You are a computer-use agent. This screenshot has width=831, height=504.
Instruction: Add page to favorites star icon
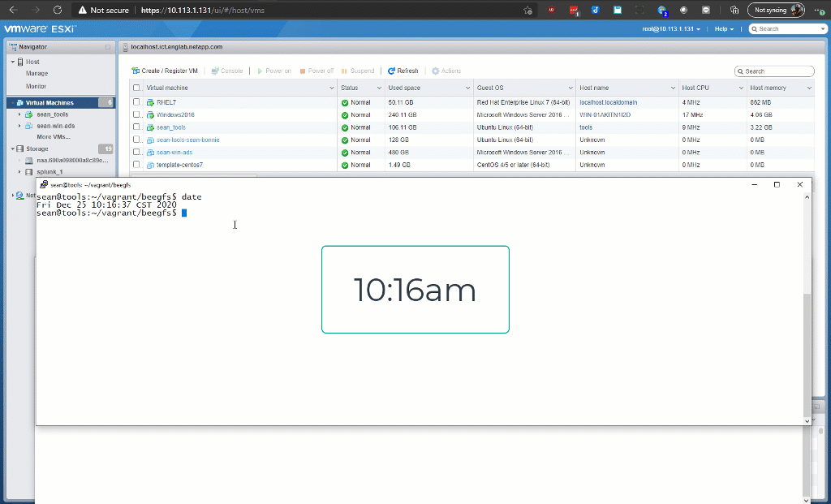(x=527, y=10)
